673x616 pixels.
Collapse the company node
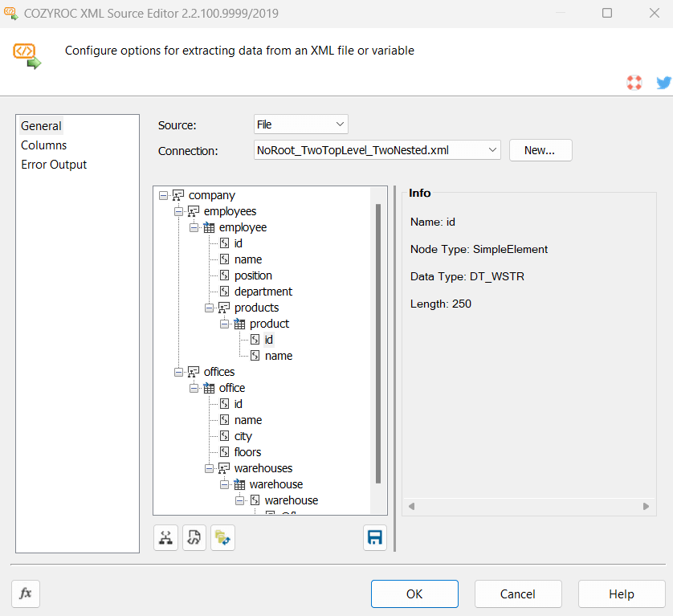point(163,196)
